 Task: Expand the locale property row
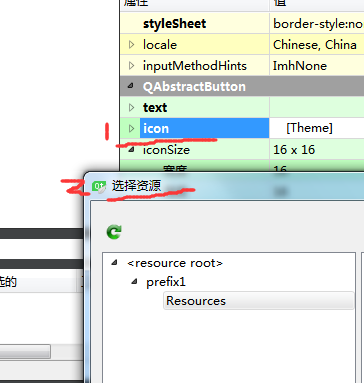pos(131,45)
